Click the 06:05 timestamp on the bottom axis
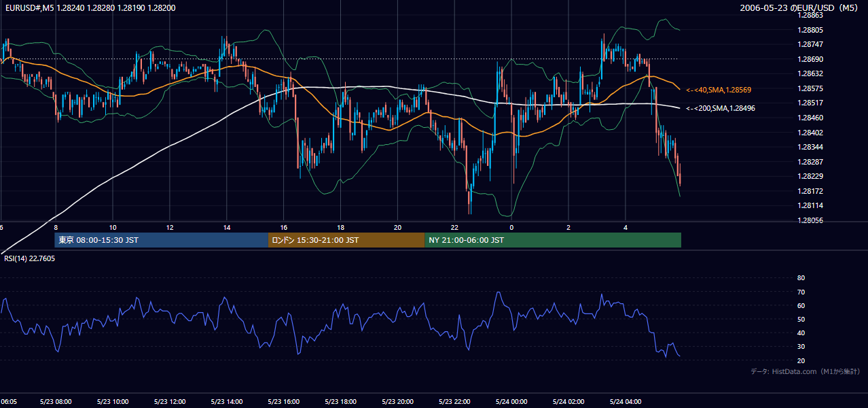Image resolution: width=868 pixels, height=408 pixels. 8,401
